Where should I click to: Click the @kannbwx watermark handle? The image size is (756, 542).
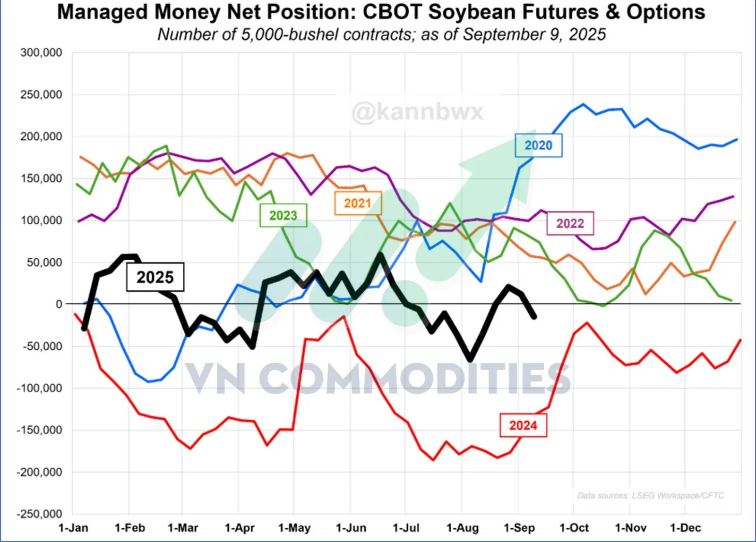point(418,112)
